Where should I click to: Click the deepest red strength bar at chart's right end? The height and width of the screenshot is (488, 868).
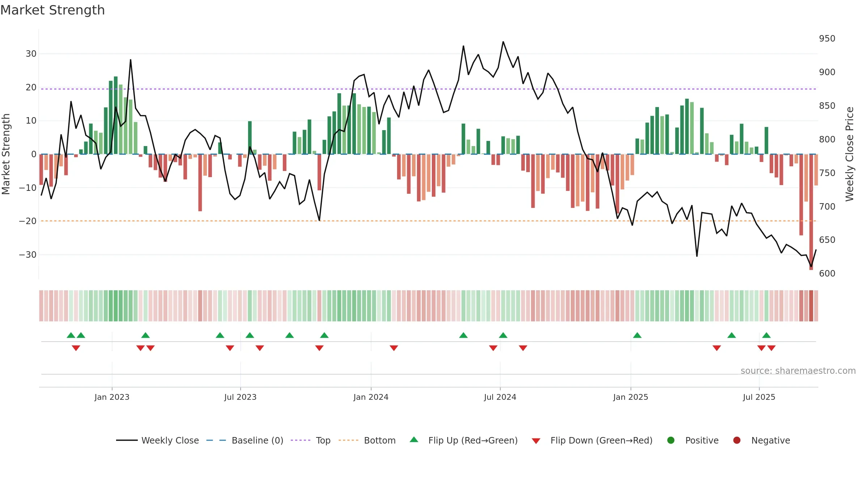pos(811,212)
